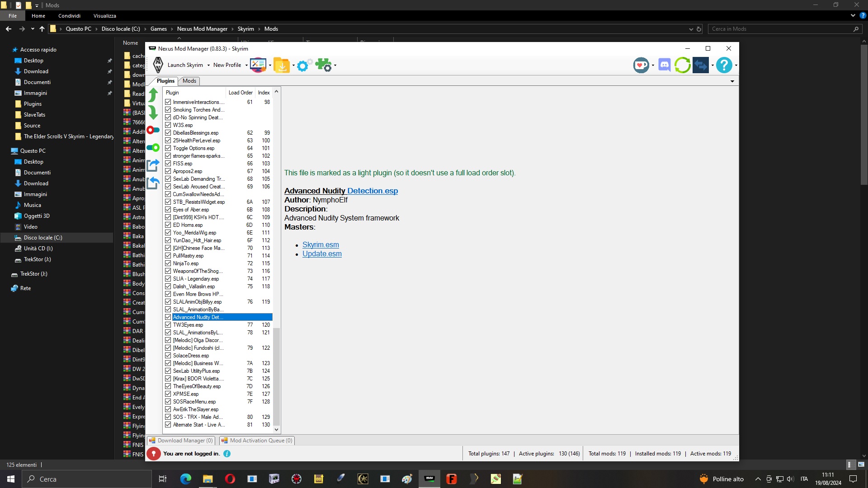Expand the puzzle plugin icon dropdown arrow
Viewport: 868px width, 488px height.
[x=335, y=66]
